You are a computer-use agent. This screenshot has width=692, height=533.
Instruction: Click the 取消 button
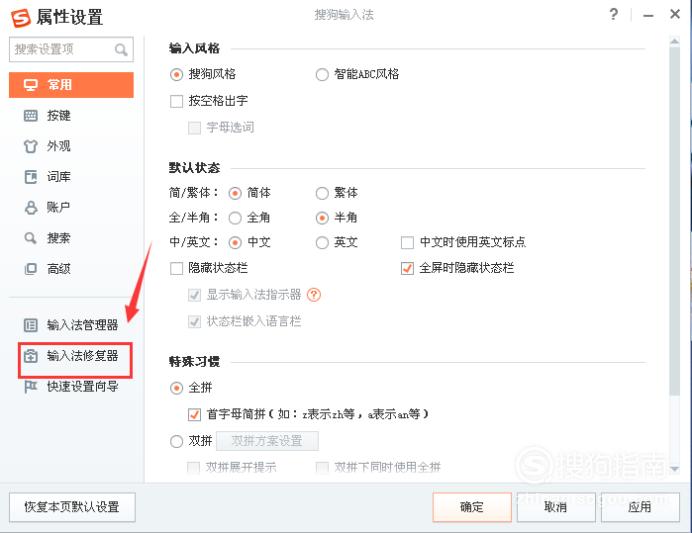click(556, 507)
